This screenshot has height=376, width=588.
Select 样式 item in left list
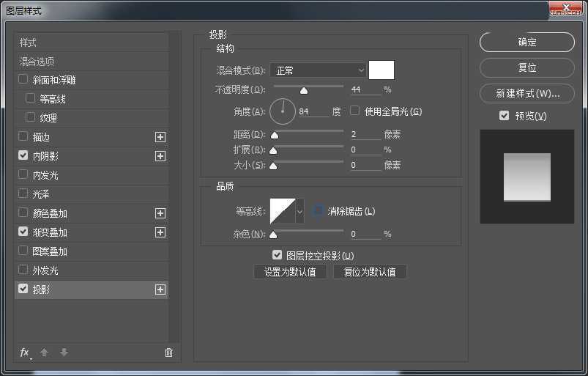click(92, 43)
